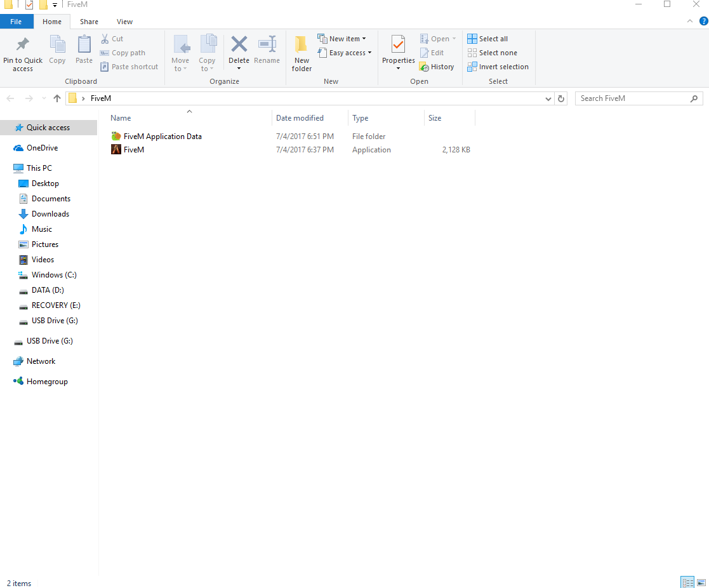Open file History

pyautogui.click(x=437, y=67)
